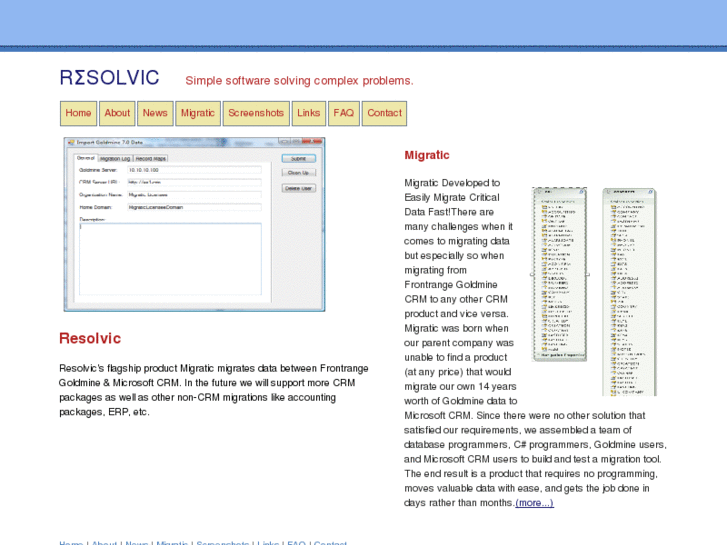
Task: Click the footer Migratic link
Action: click(172, 542)
